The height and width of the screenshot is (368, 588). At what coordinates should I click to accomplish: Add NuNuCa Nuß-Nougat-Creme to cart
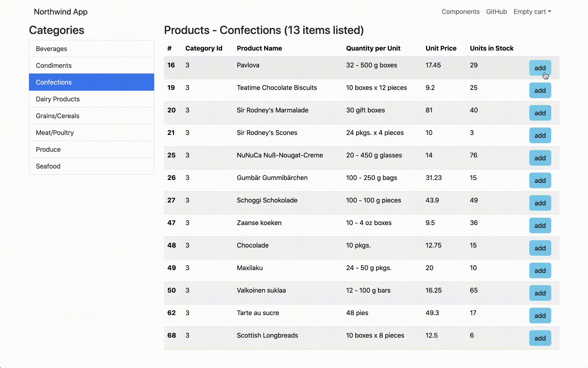click(540, 158)
